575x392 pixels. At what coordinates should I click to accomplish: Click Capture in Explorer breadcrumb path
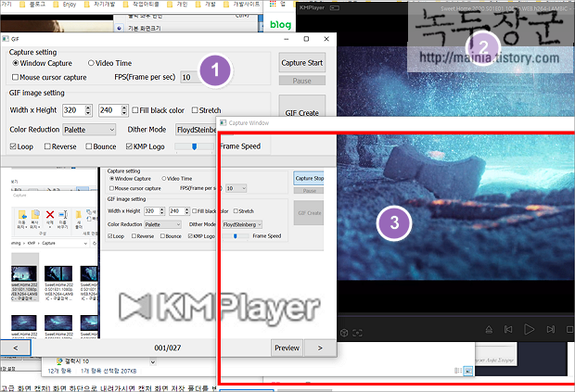click(48, 243)
